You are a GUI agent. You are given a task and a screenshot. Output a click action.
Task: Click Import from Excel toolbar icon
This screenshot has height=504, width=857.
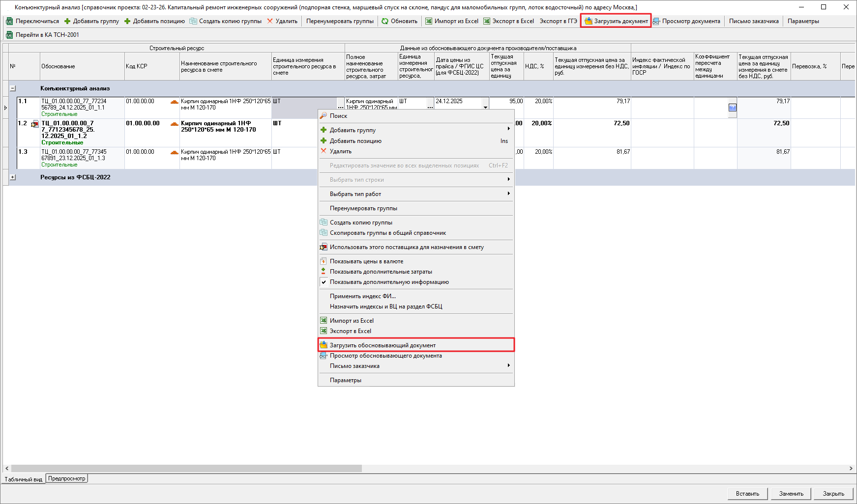point(429,21)
